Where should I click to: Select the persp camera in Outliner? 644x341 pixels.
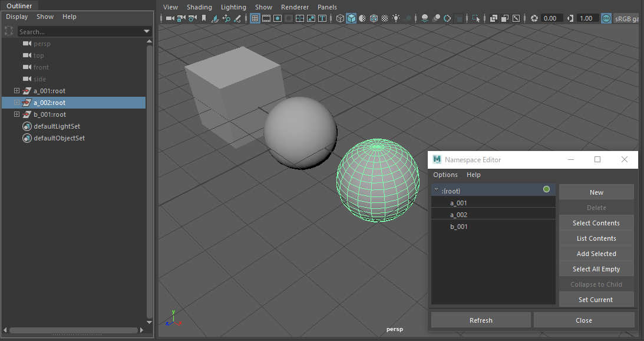point(42,44)
